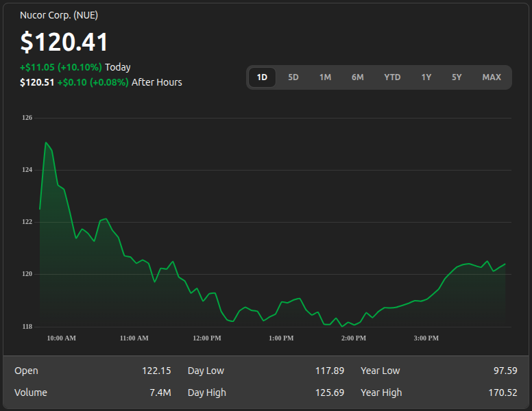
Task: Click the Day High label
Action: (x=207, y=393)
